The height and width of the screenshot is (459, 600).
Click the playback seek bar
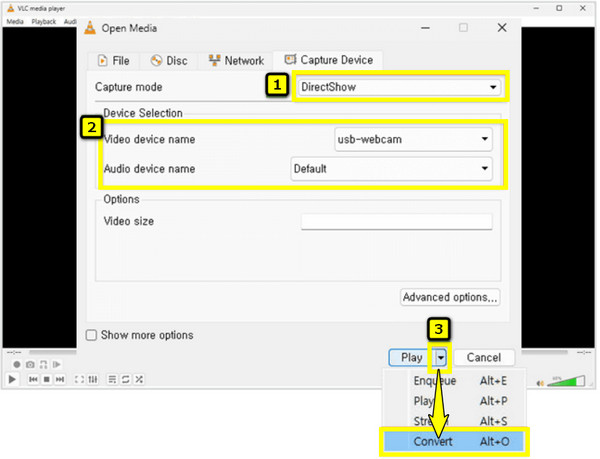click(53, 352)
